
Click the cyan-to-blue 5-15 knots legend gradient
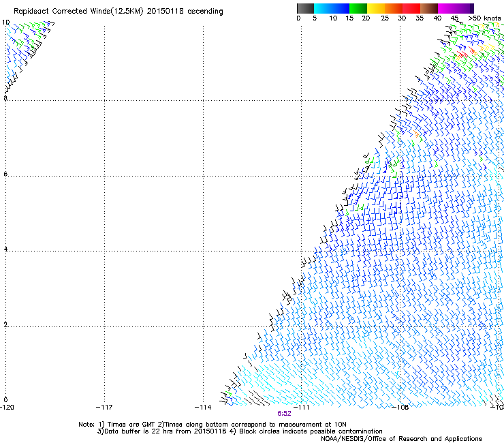click(332, 8)
